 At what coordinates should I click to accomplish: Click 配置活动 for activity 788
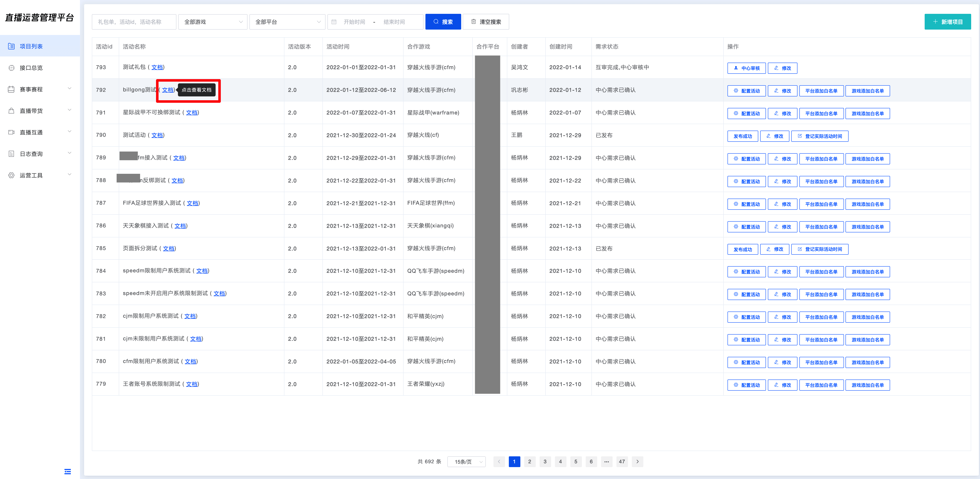click(x=746, y=181)
